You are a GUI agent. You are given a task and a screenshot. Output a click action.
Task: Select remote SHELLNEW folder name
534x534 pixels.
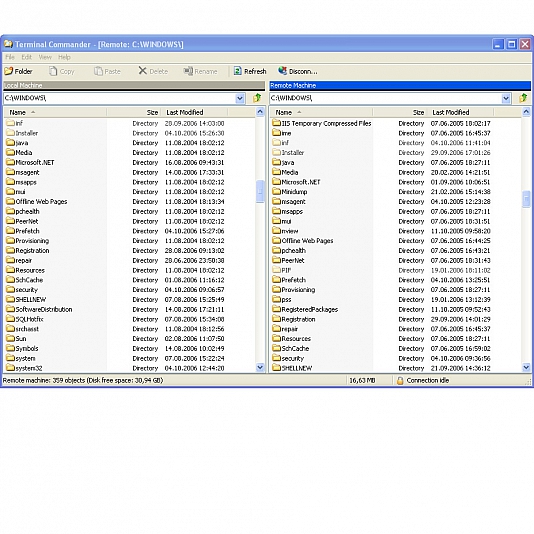tap(297, 368)
